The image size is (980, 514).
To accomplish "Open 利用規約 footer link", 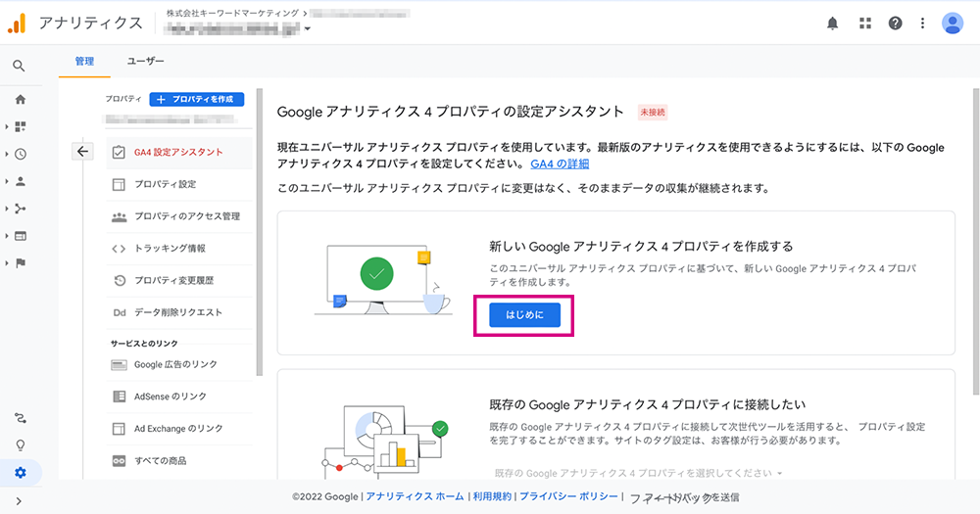I will pos(492,496).
